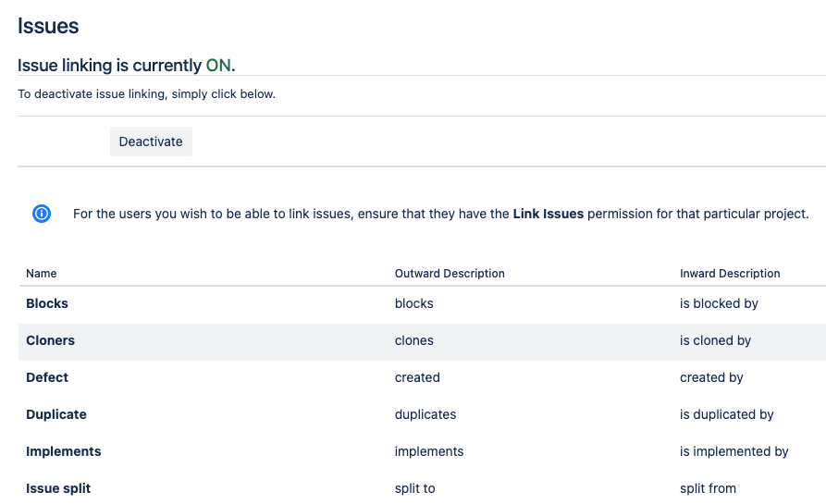Click the Issue split link type name
Viewport: 826px width, 504px height.
coord(58,488)
